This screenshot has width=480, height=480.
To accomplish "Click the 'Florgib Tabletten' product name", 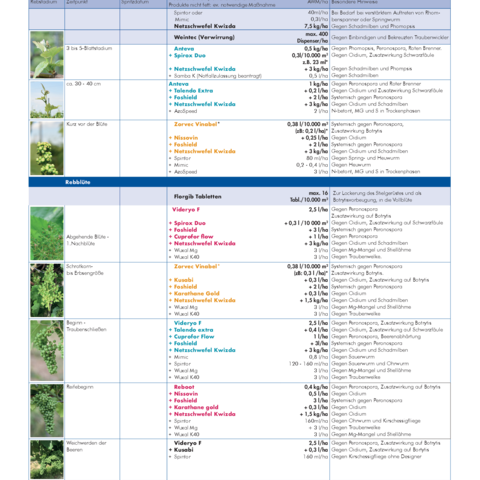I will click(x=197, y=197).
